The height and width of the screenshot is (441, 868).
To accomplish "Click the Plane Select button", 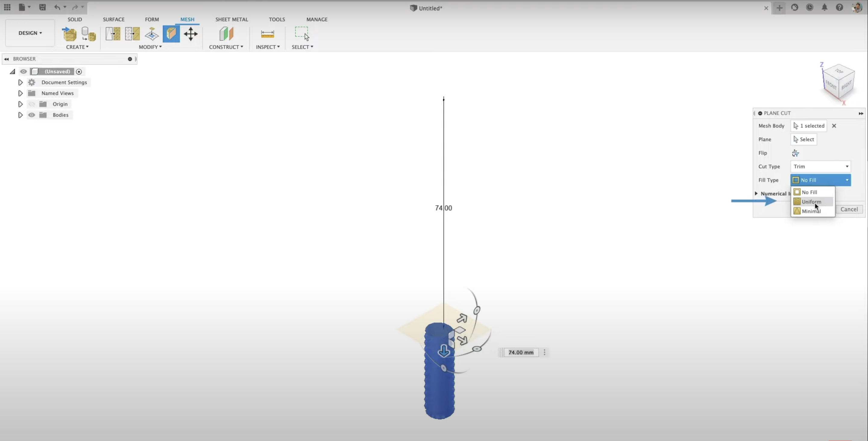I will coord(804,139).
